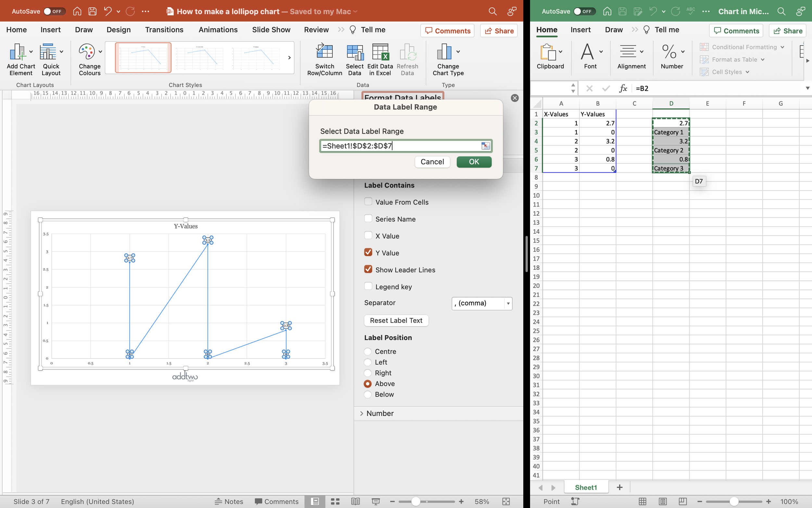
Task: Switch to Excel's Insert tab
Action: point(580,30)
